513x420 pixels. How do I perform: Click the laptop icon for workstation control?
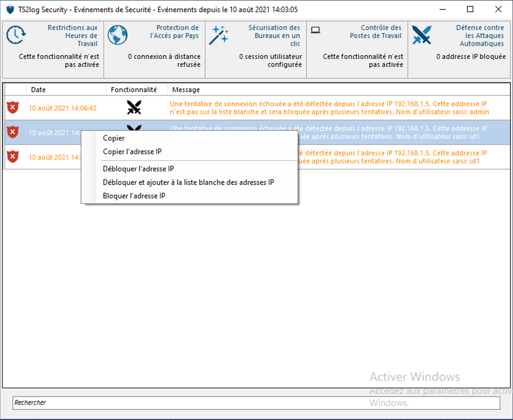pyautogui.click(x=315, y=30)
